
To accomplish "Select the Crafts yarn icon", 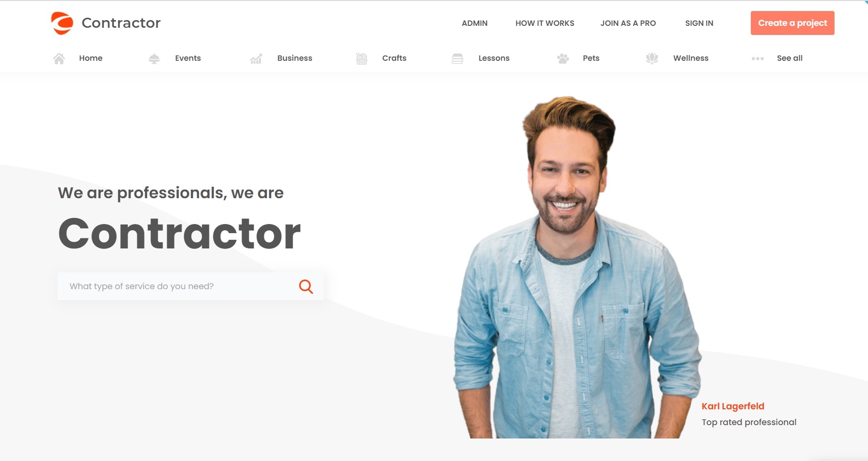I will 362,58.
